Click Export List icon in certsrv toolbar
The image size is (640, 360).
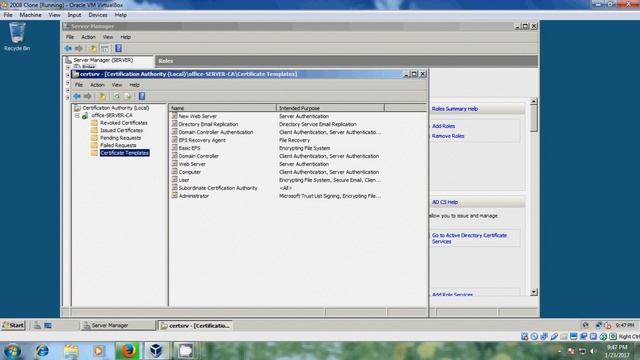[128, 96]
